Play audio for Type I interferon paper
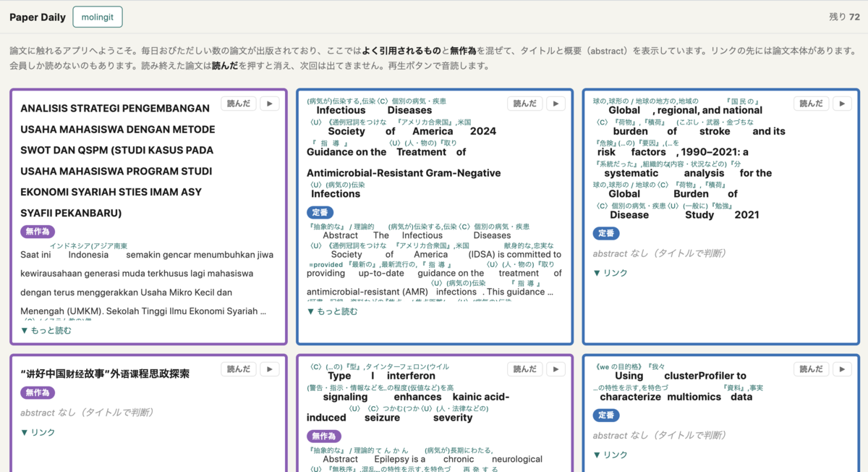 [556, 369]
